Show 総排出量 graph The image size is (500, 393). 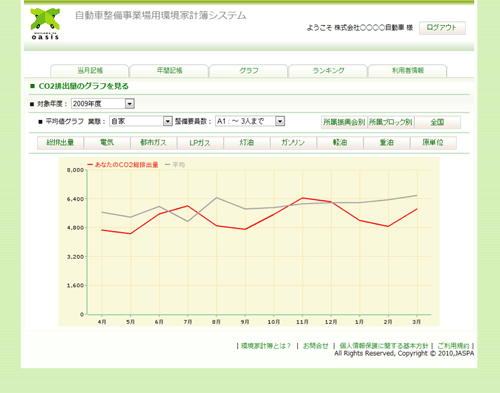coord(60,143)
